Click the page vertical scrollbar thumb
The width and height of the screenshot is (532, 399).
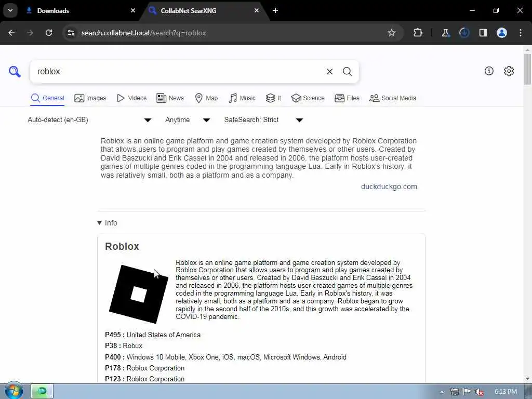coord(527,69)
